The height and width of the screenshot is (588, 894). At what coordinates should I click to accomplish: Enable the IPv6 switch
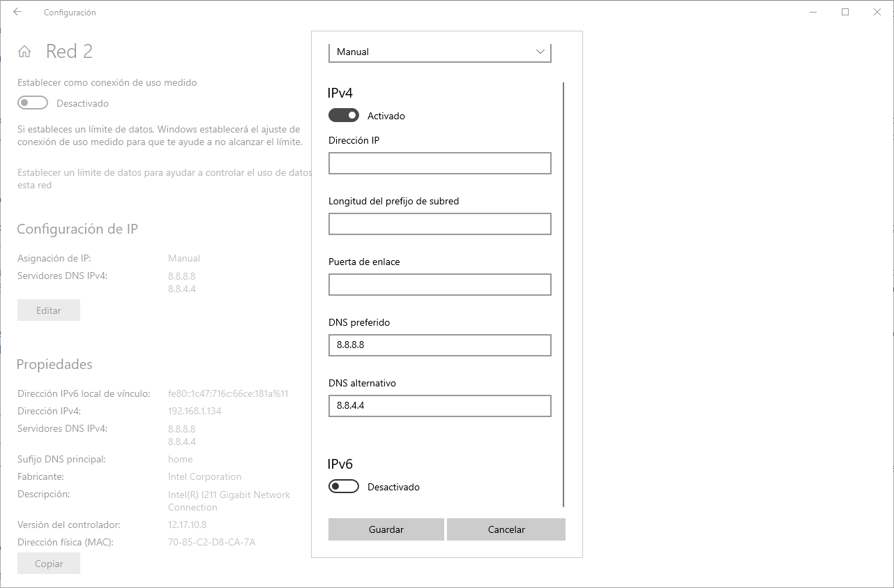(344, 487)
